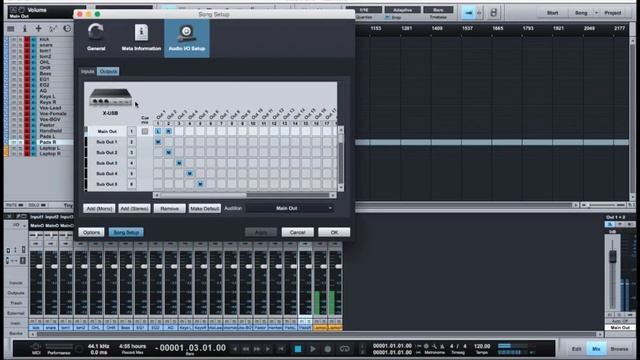Open the Adaptive snap mode dropdown
The width and height of the screenshot is (640, 360).
coord(402,10)
